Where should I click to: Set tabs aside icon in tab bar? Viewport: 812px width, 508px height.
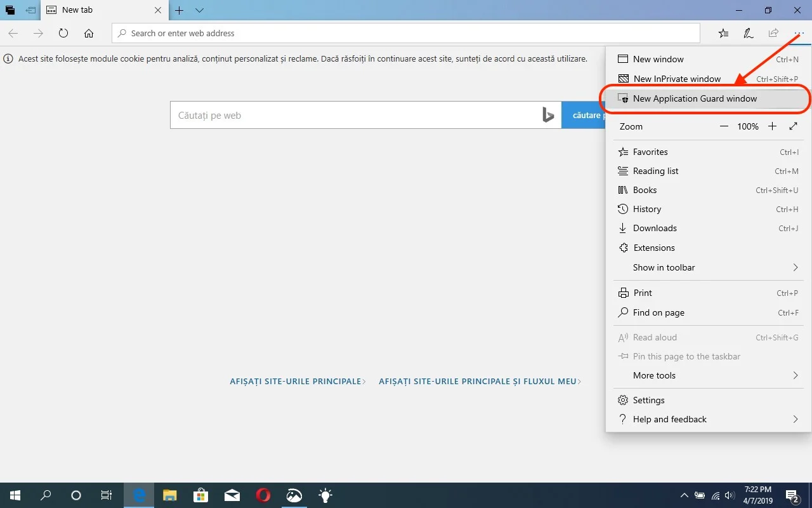click(30, 10)
